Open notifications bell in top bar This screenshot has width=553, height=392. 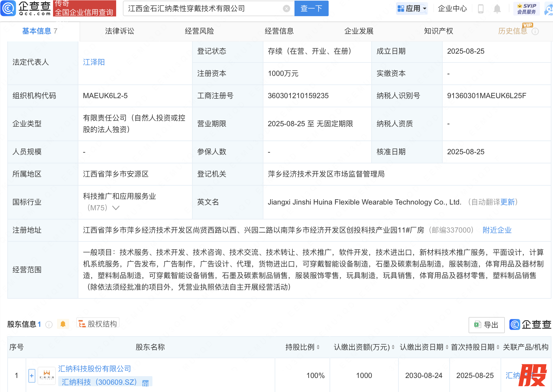497,9
